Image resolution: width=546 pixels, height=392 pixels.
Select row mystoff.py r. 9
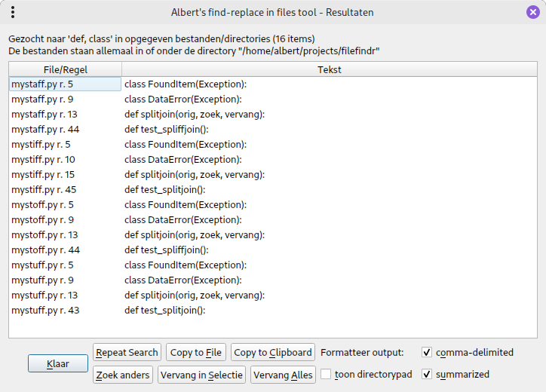(273, 219)
